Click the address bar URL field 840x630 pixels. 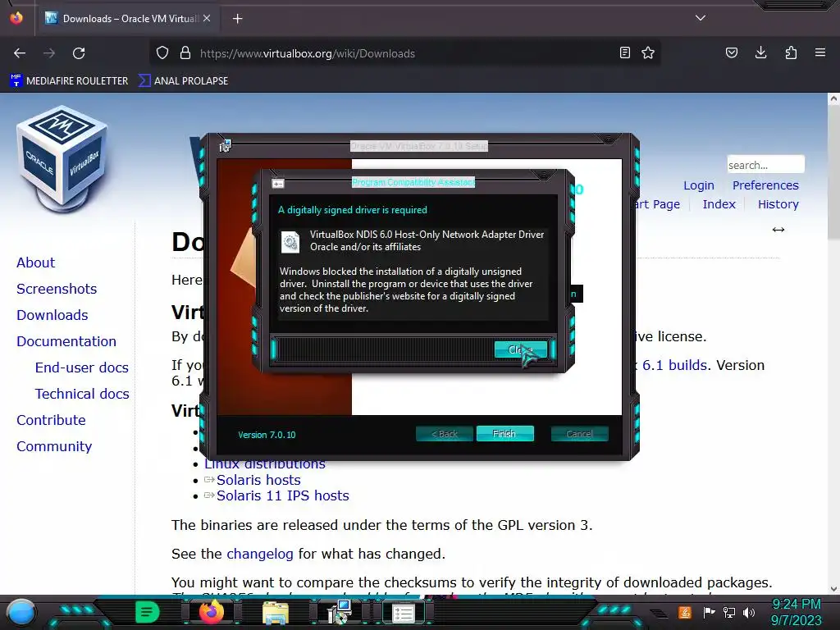click(407, 53)
